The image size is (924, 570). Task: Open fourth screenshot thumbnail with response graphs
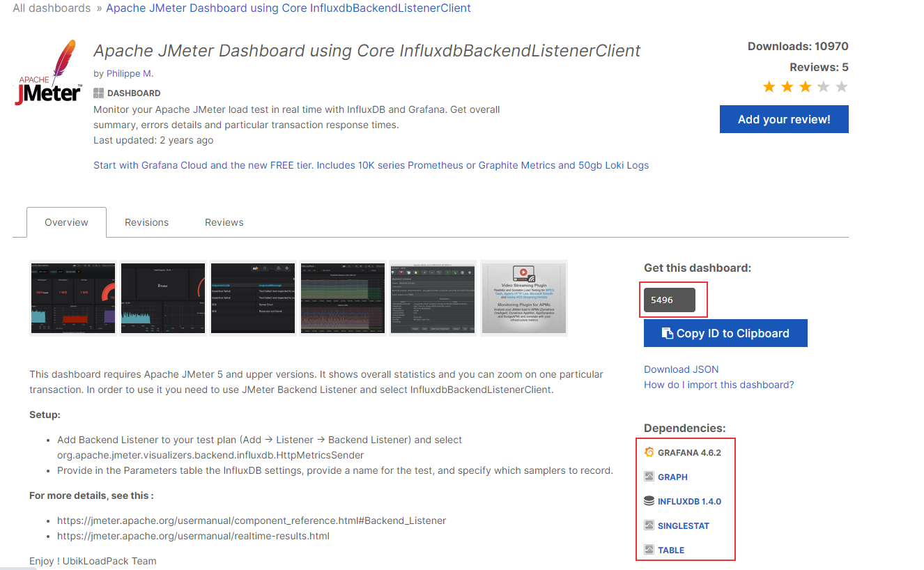pyautogui.click(x=343, y=298)
